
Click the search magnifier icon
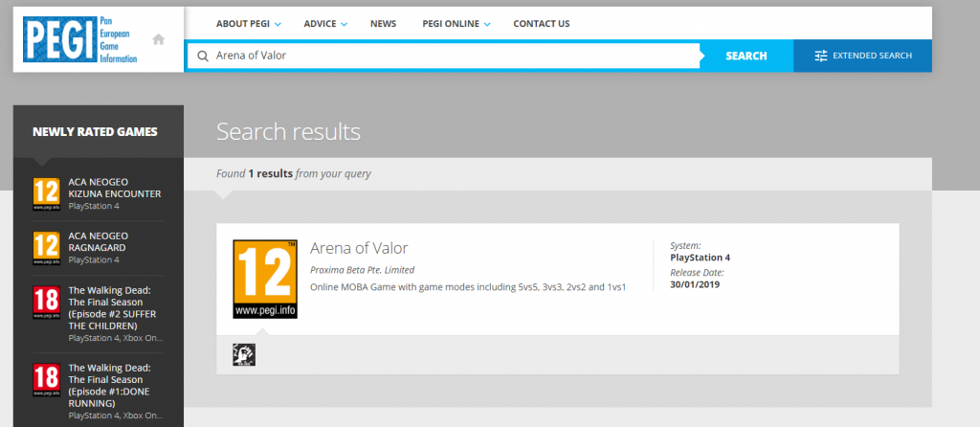coord(203,56)
